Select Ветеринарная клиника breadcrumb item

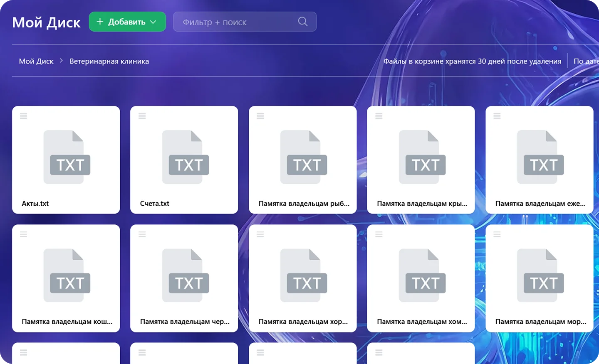coord(109,61)
